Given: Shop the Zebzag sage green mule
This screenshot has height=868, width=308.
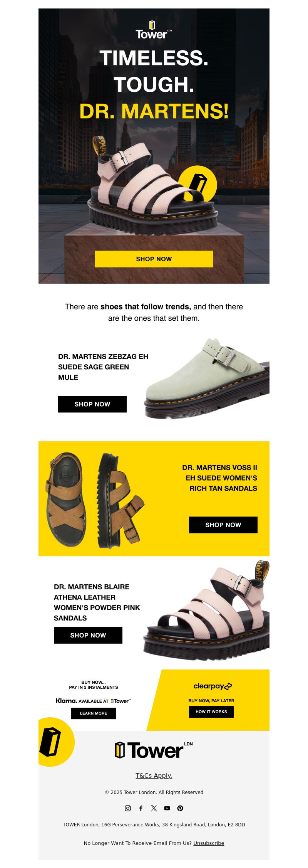Looking at the screenshot, I should pos(92,404).
